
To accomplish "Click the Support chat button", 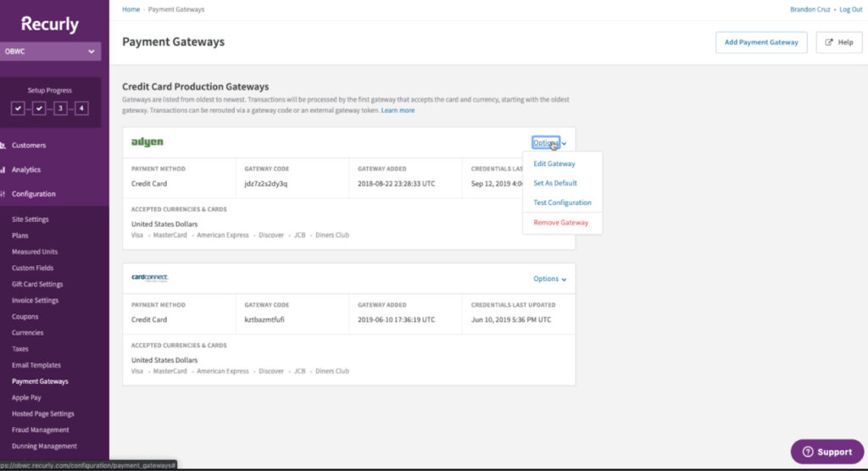I will [x=827, y=452].
